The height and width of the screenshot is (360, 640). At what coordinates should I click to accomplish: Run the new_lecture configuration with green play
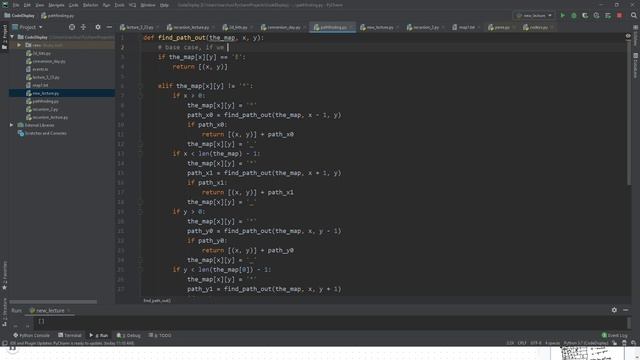pyautogui.click(x=562, y=16)
